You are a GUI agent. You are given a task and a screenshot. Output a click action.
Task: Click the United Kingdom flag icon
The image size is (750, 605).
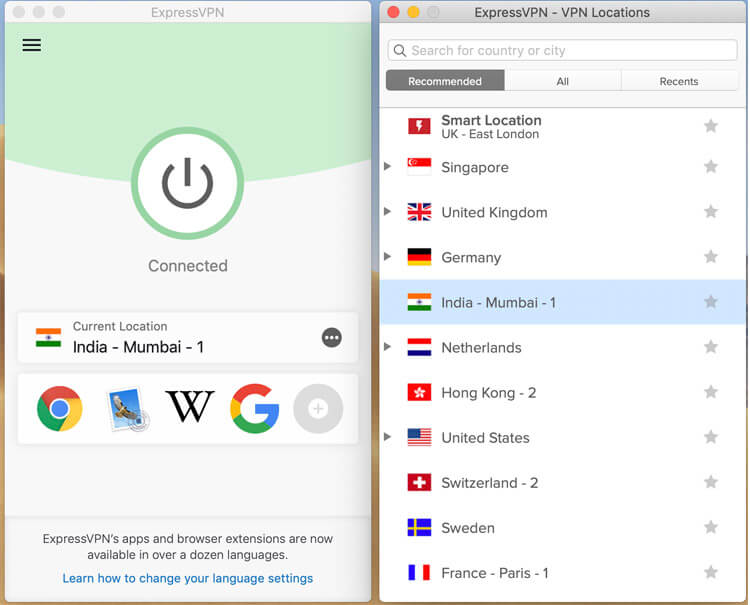click(419, 212)
